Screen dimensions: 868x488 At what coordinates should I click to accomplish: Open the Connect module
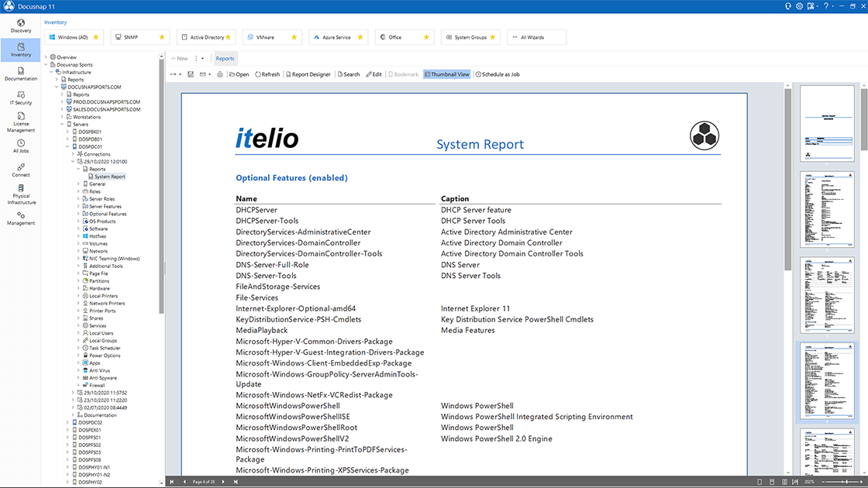20,170
